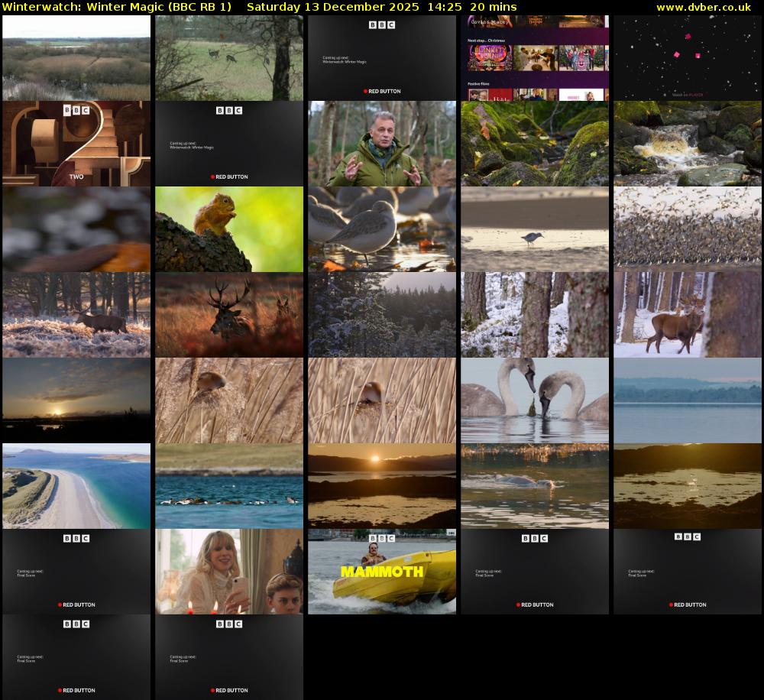Open the aerial white beach coastline thumbnail
The height and width of the screenshot is (700, 764).
[x=76, y=486]
